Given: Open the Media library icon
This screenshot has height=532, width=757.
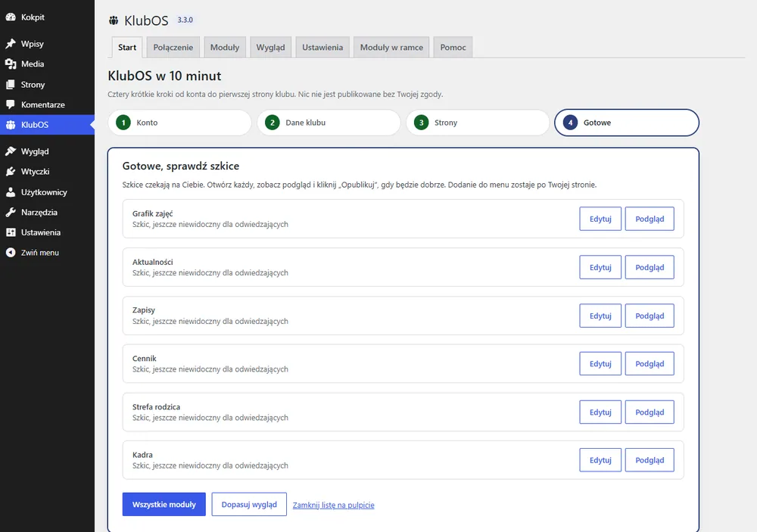Looking at the screenshot, I should [11, 64].
